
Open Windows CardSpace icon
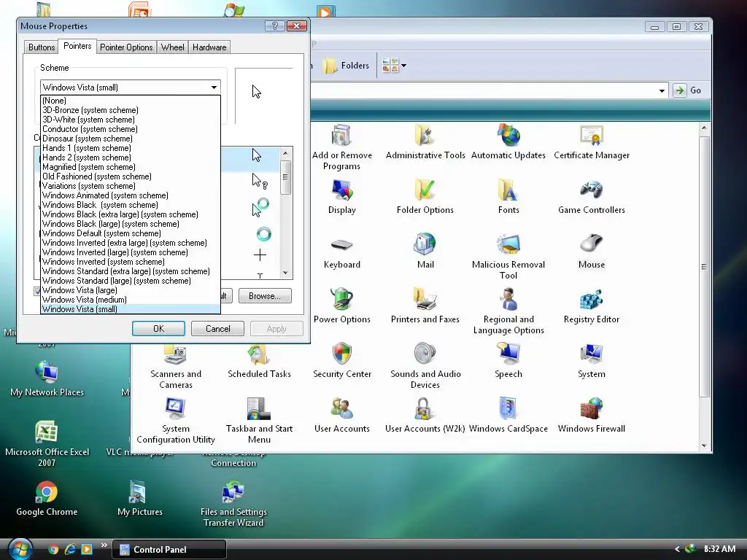508,415
